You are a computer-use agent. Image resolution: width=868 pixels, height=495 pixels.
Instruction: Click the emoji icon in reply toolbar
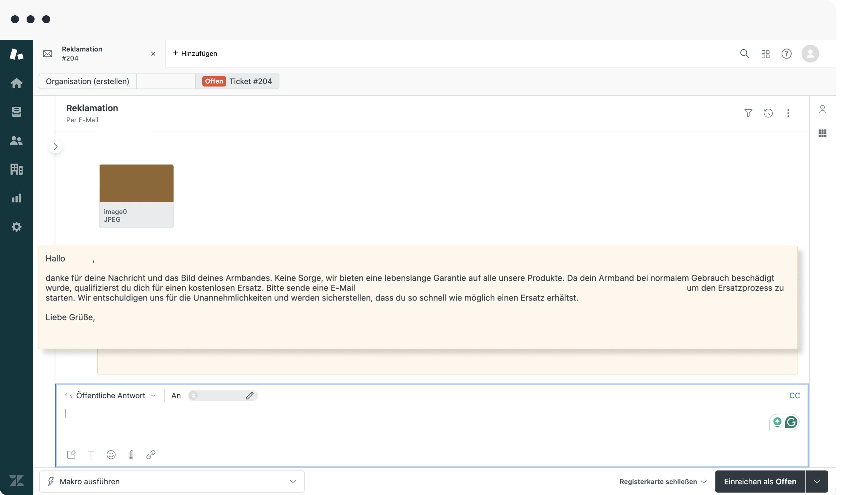click(111, 455)
